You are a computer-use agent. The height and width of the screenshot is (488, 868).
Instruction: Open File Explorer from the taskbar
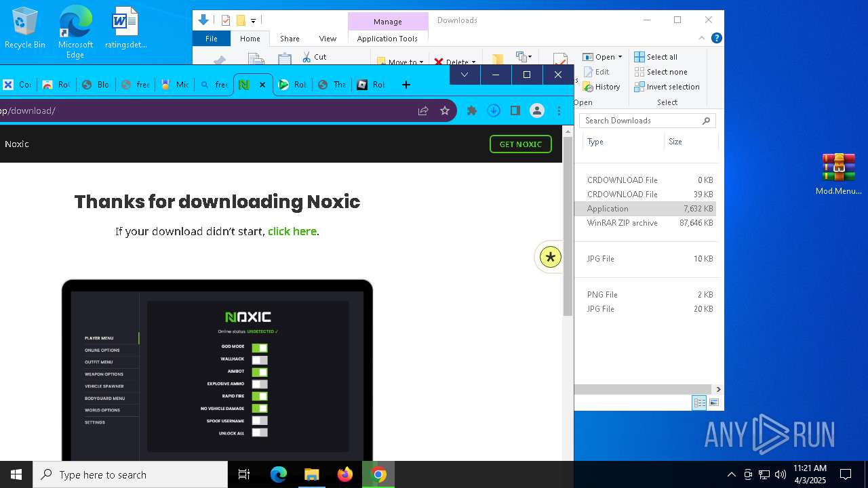click(x=311, y=474)
